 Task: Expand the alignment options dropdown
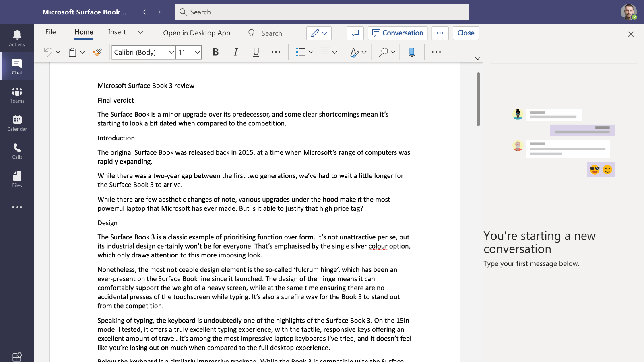334,52
